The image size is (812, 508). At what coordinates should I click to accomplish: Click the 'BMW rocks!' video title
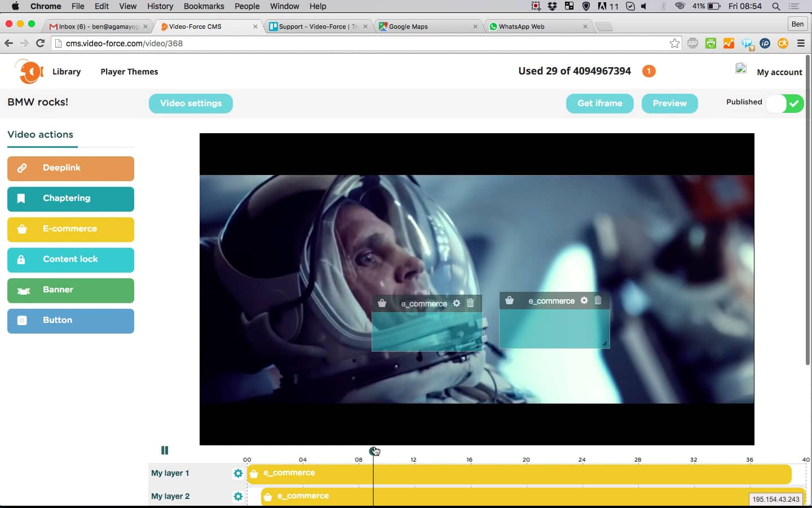[38, 102]
